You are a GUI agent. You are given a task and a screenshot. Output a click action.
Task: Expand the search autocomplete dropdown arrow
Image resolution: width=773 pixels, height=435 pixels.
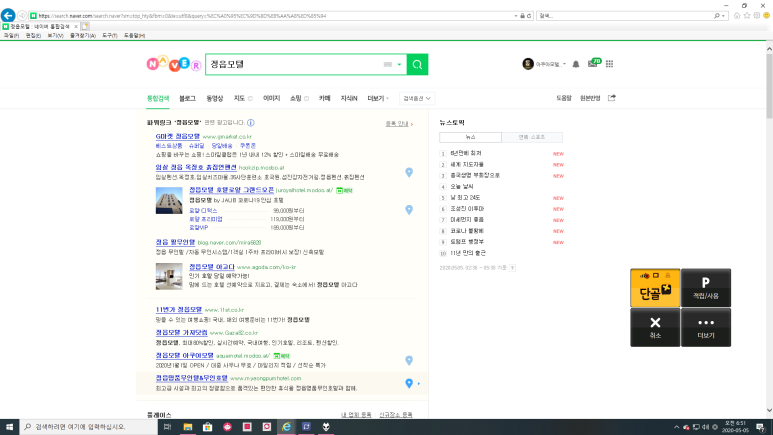[399, 65]
